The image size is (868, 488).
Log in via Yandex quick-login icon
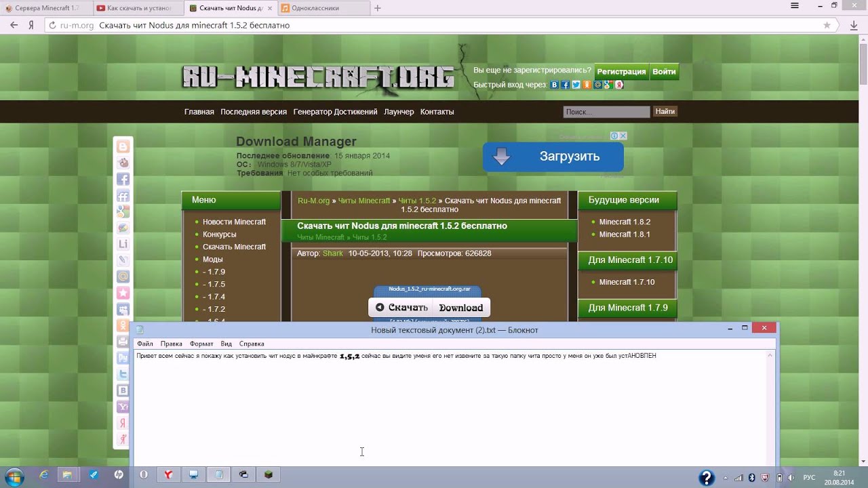[619, 85]
